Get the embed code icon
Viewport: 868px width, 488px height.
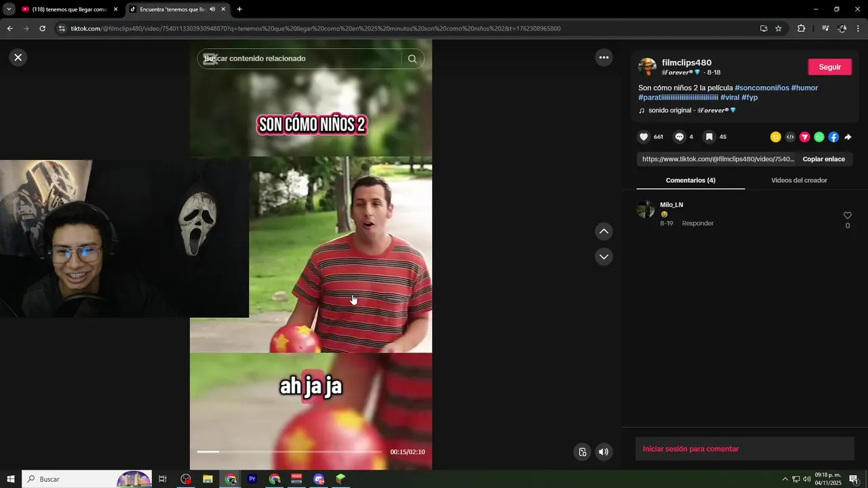coord(790,137)
